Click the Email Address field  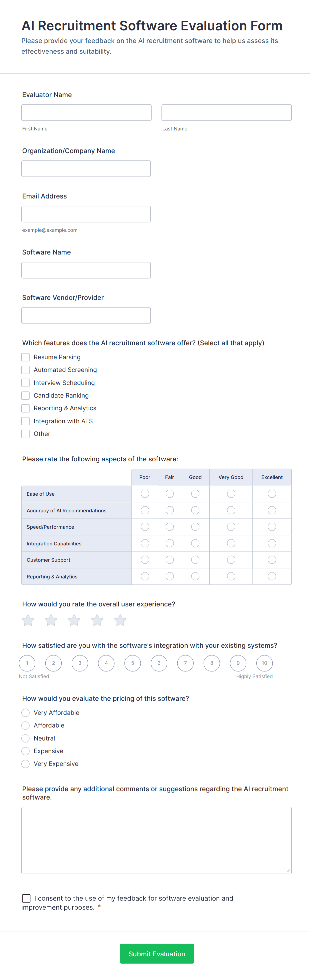tap(86, 214)
